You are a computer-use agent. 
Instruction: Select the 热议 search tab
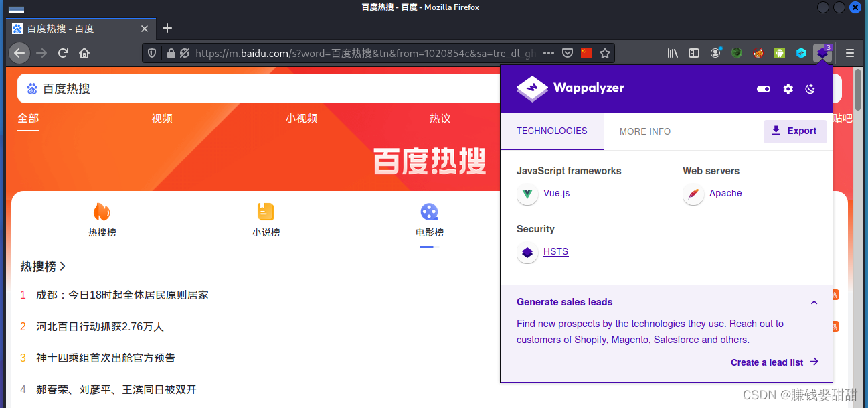pos(440,119)
